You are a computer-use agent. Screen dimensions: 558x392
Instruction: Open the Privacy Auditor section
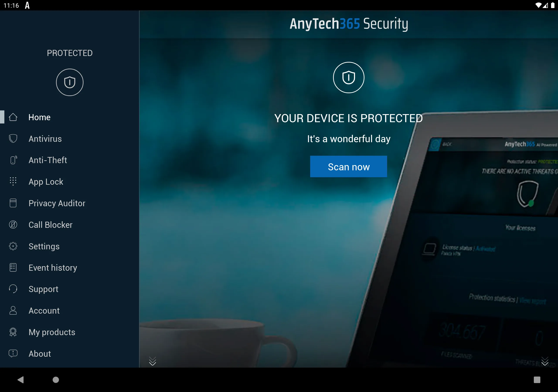coord(57,203)
